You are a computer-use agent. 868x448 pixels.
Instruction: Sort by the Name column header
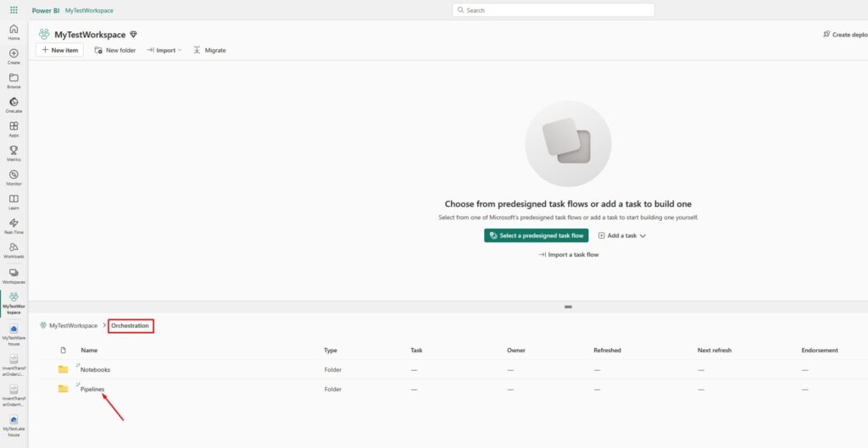tap(89, 350)
